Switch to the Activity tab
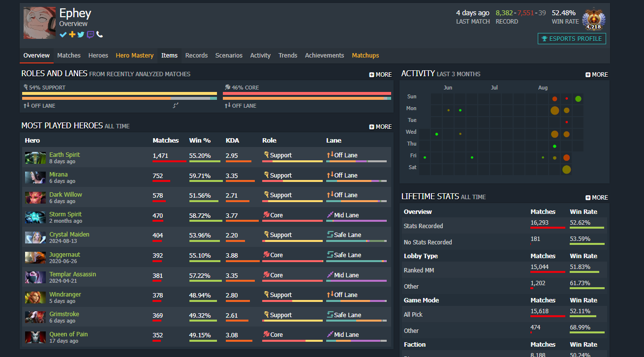The height and width of the screenshot is (357, 644). (260, 56)
